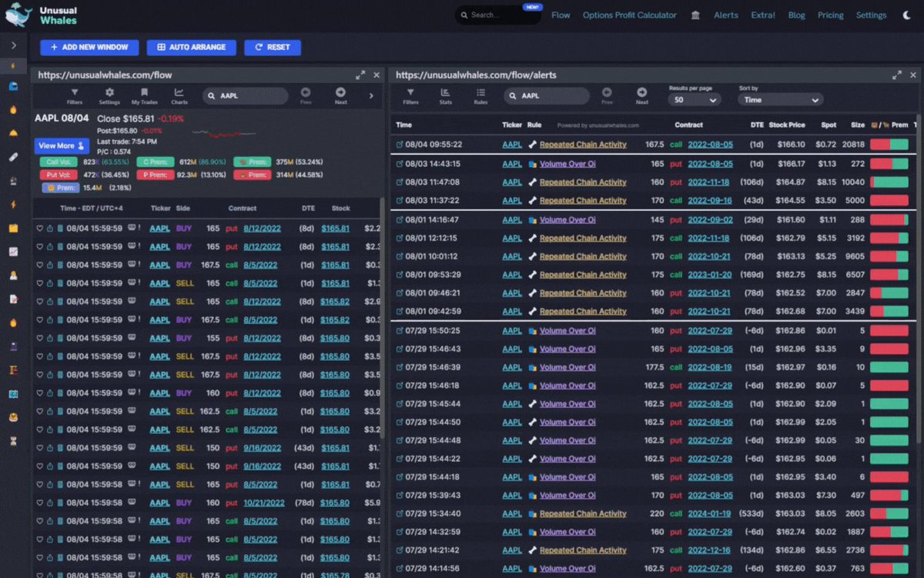The height and width of the screenshot is (578, 924).
Task: Open Blog in the top navigation
Action: pos(796,15)
